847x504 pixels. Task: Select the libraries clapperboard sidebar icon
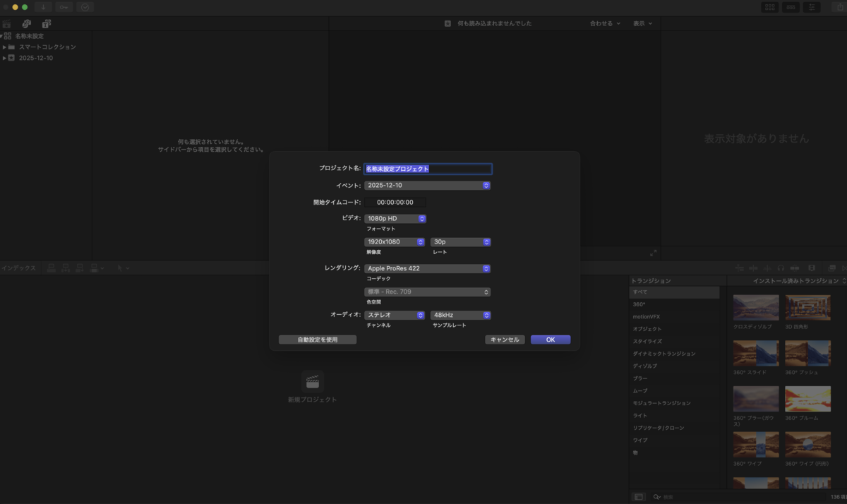[7, 24]
